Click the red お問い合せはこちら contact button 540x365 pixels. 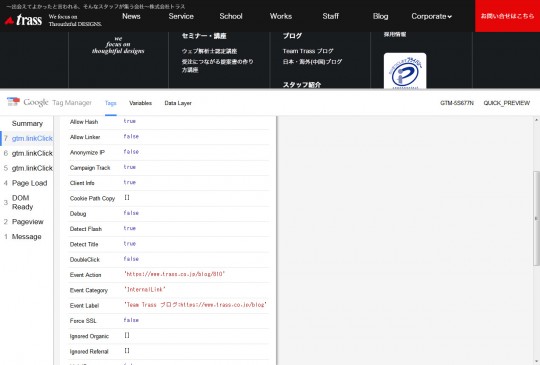(507, 16)
